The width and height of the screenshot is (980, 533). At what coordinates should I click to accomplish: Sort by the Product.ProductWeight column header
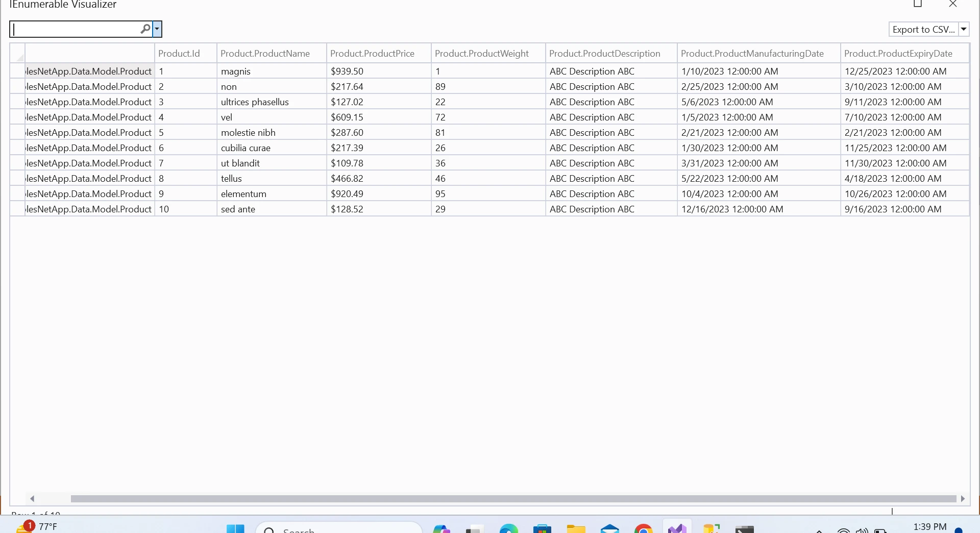click(x=488, y=53)
